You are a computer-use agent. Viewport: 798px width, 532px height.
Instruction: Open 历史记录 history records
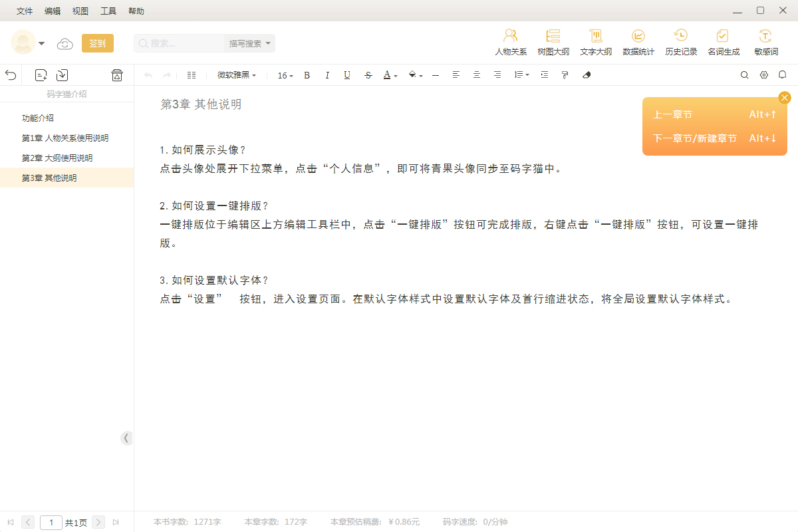[680, 42]
